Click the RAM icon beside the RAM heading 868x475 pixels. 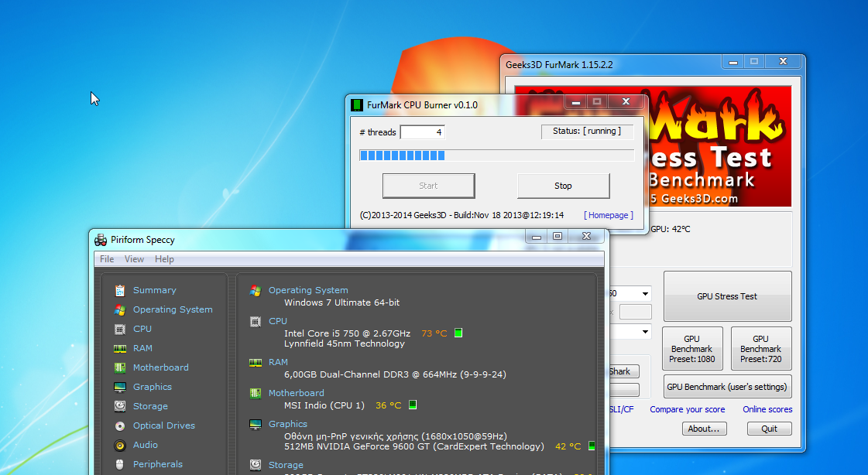point(256,363)
